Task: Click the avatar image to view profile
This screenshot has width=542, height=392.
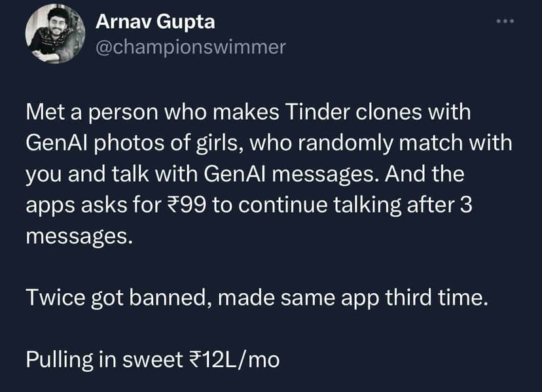Action: (56, 34)
